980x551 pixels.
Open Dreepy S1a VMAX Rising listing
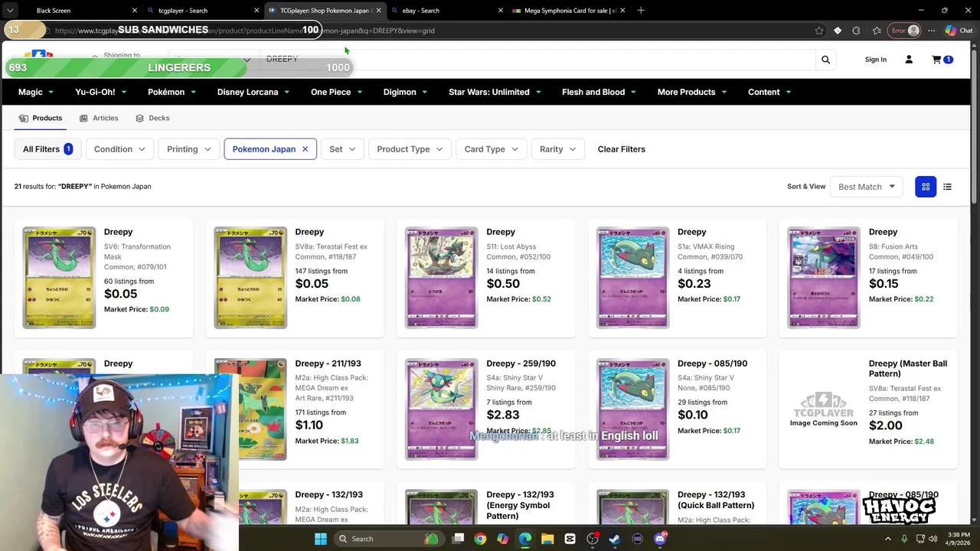pos(677,278)
